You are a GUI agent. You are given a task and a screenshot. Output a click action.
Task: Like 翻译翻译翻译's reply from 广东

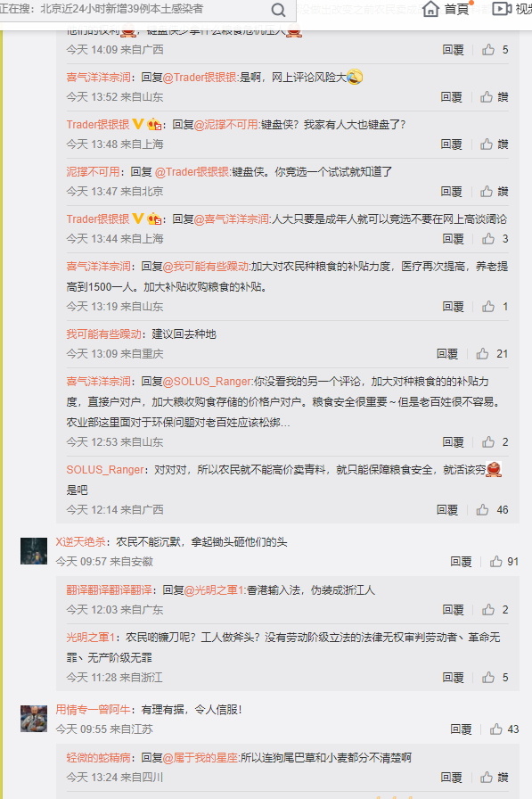click(x=488, y=609)
